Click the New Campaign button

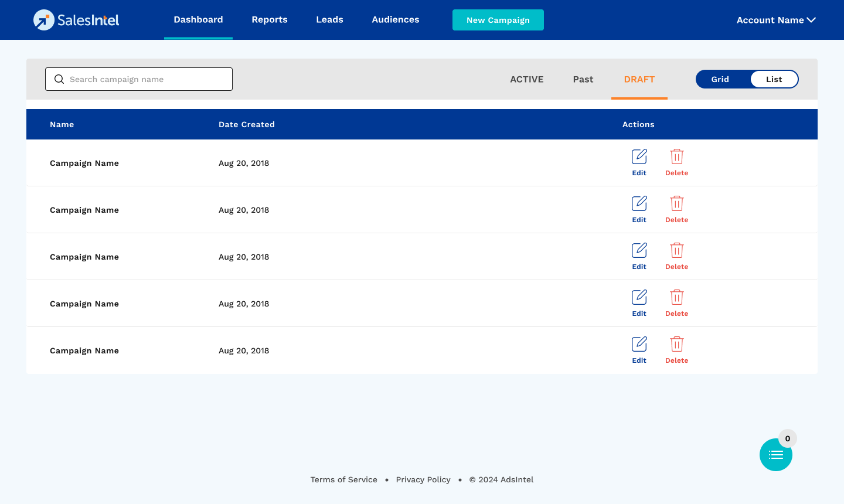(498, 20)
